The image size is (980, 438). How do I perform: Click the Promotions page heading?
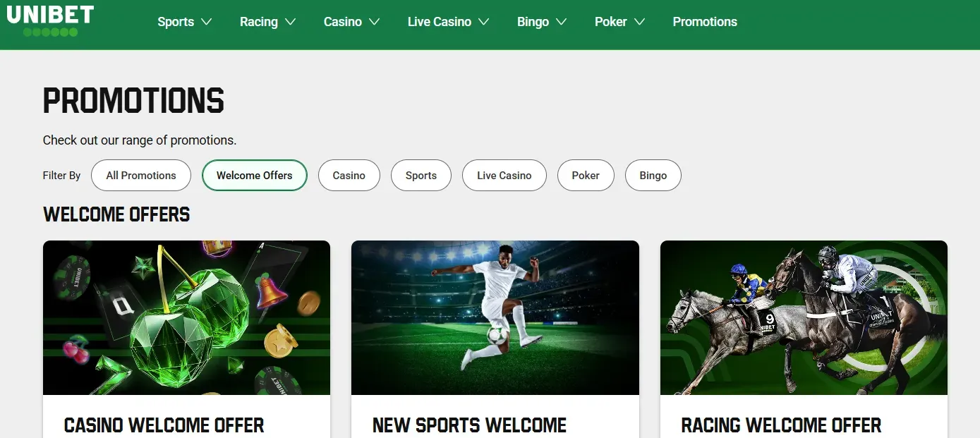pos(133,101)
